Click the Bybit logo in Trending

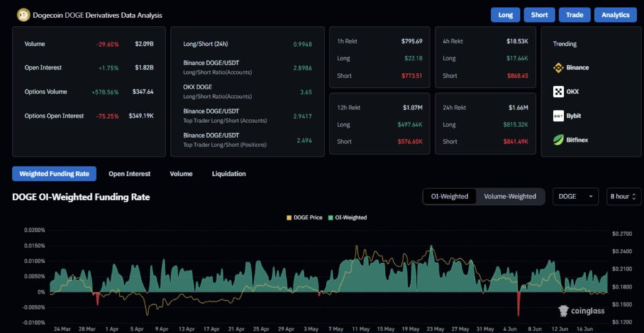(558, 116)
